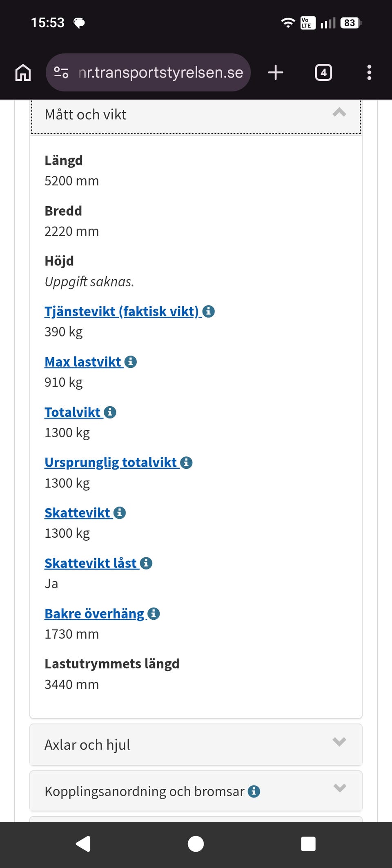Open site settings icon in address bar
This screenshot has height=868, width=392.
point(61,73)
